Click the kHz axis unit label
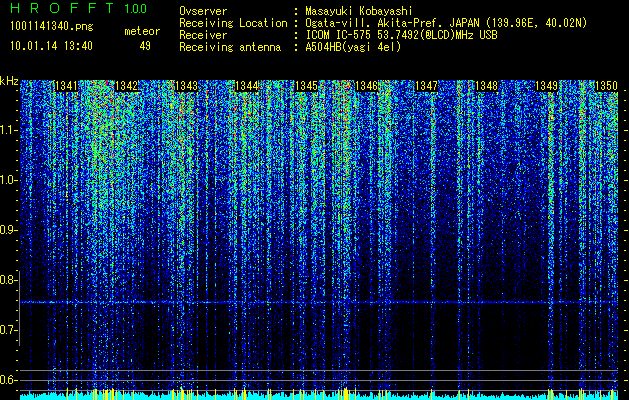The image size is (629, 400). (x=9, y=81)
